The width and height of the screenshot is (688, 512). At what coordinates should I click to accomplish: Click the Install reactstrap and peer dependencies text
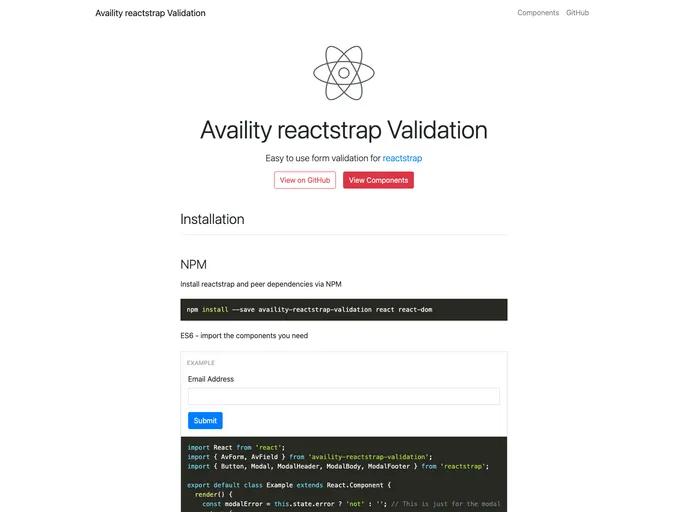(261, 284)
